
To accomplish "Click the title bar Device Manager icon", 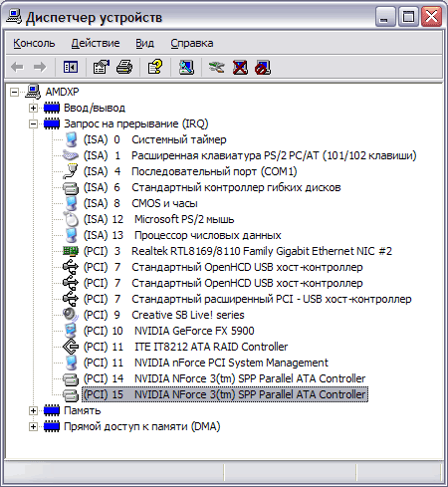I will (14, 17).
